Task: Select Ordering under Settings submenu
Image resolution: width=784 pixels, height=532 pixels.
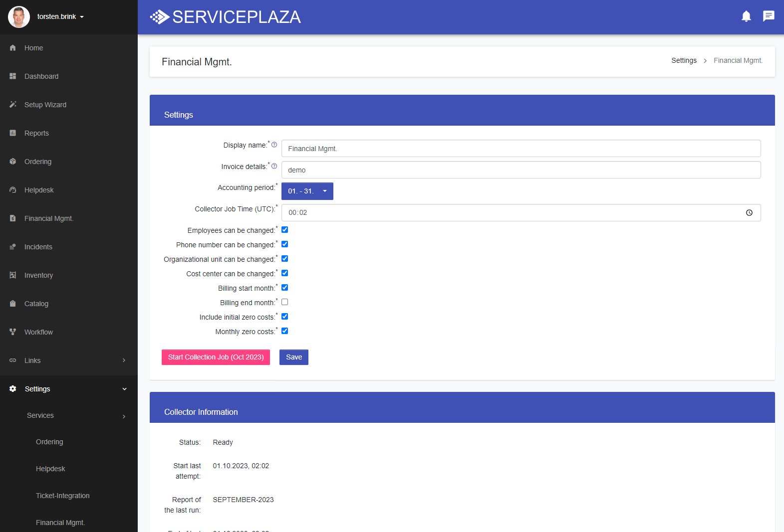Action: click(49, 442)
